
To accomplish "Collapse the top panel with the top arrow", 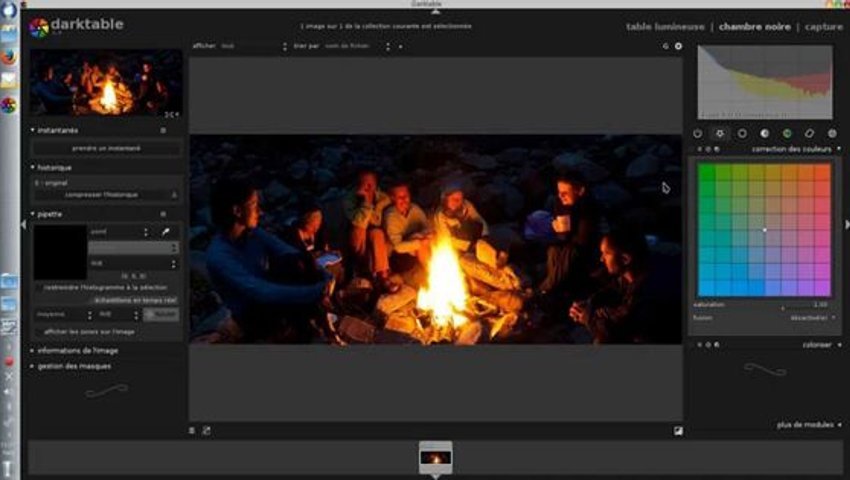I will [x=435, y=11].
